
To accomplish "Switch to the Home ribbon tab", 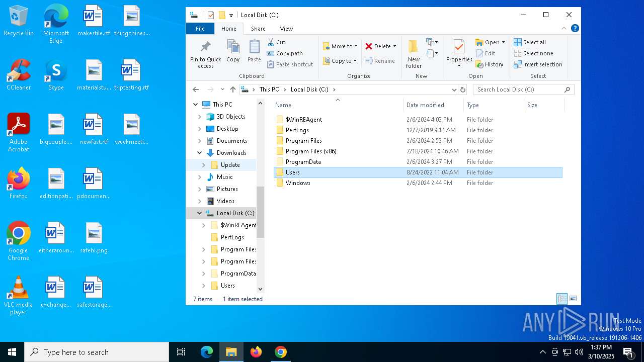I will tap(229, 29).
